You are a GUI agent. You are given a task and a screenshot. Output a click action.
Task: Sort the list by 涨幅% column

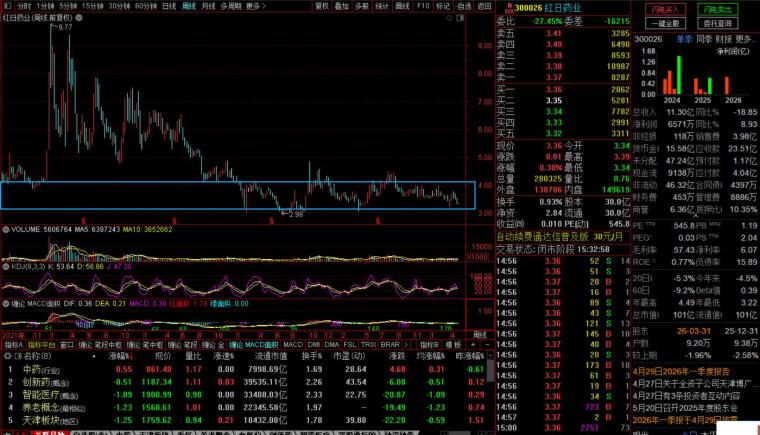pyautogui.click(x=121, y=356)
